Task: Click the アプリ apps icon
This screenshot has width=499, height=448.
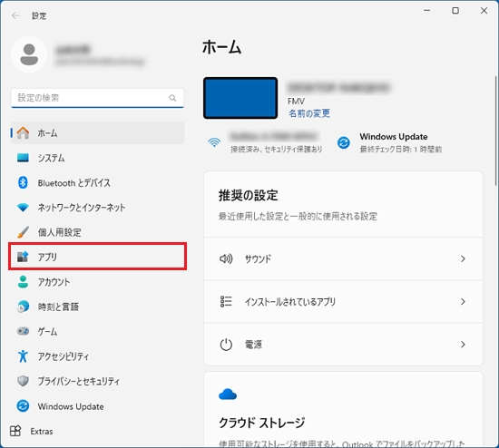Action: click(23, 257)
